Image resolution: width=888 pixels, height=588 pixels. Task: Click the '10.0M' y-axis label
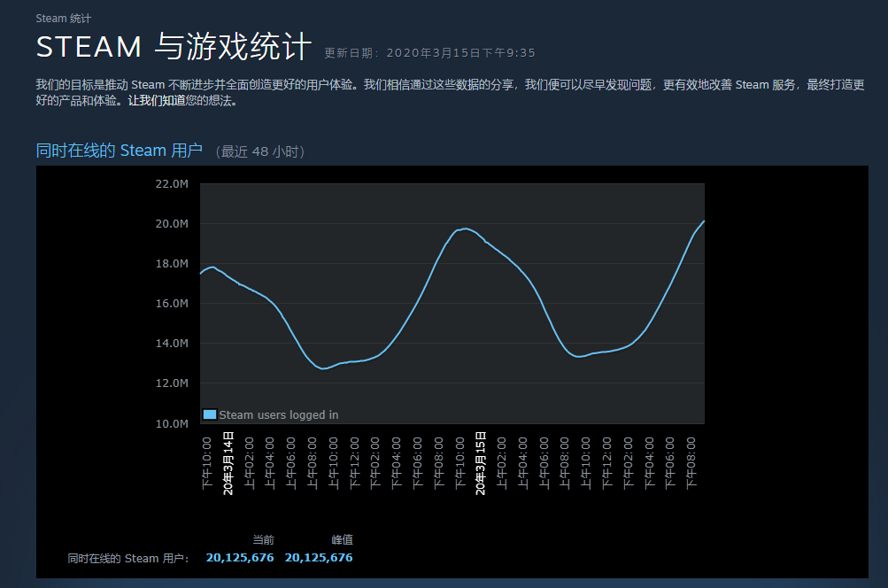coord(172,423)
